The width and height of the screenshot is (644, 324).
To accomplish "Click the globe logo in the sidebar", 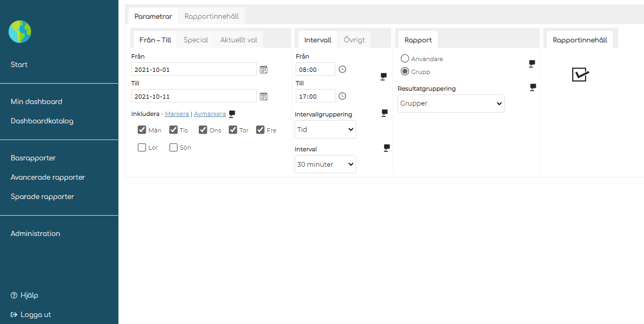I will click(x=20, y=32).
